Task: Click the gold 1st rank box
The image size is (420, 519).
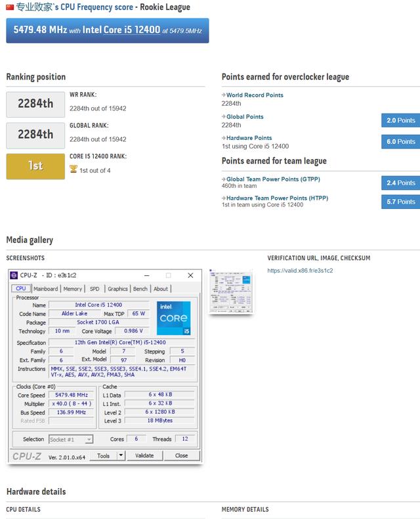Action: pyautogui.click(x=35, y=166)
